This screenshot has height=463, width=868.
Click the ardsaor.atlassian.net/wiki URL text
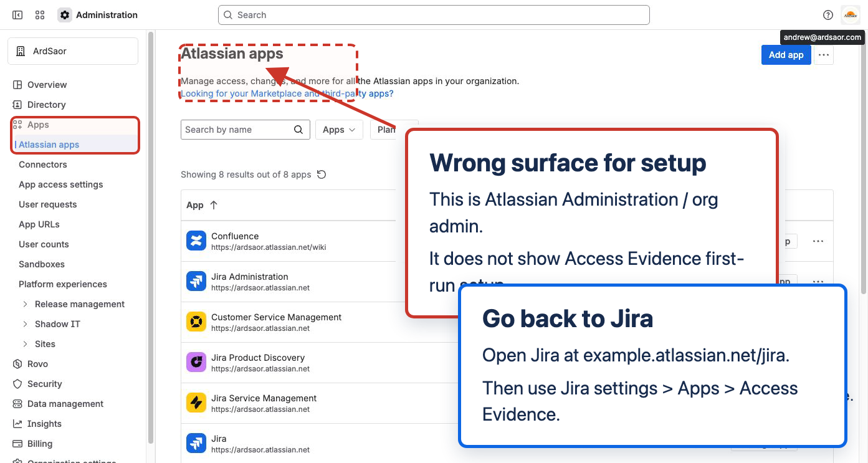click(269, 247)
